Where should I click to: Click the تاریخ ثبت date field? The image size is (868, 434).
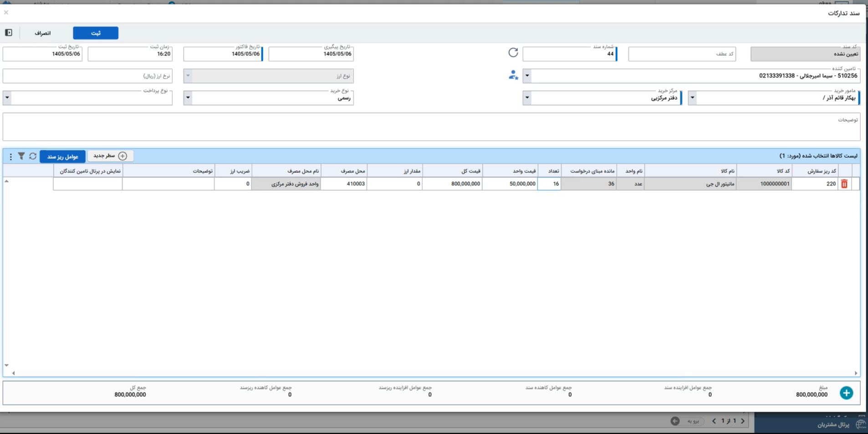(42, 54)
